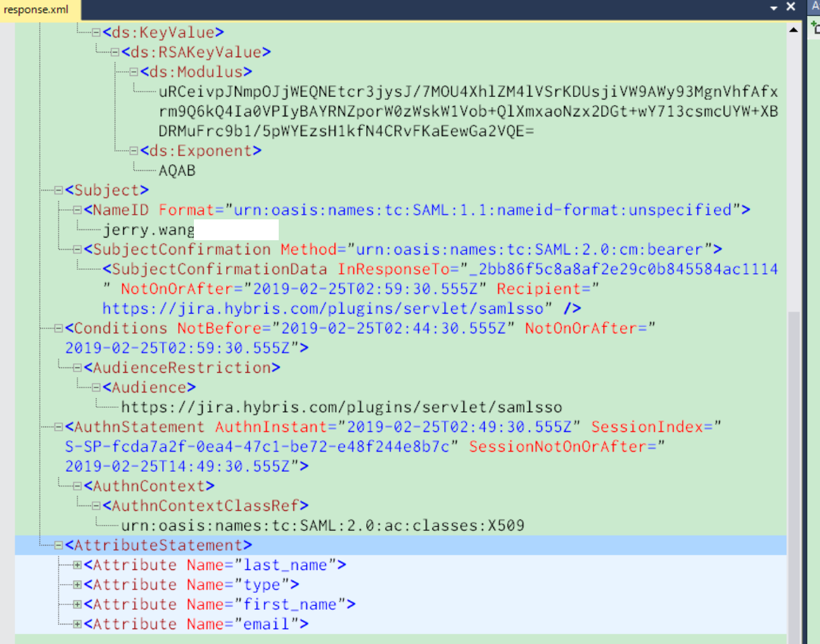Collapse the AuthnStatement node

[x=59, y=427]
